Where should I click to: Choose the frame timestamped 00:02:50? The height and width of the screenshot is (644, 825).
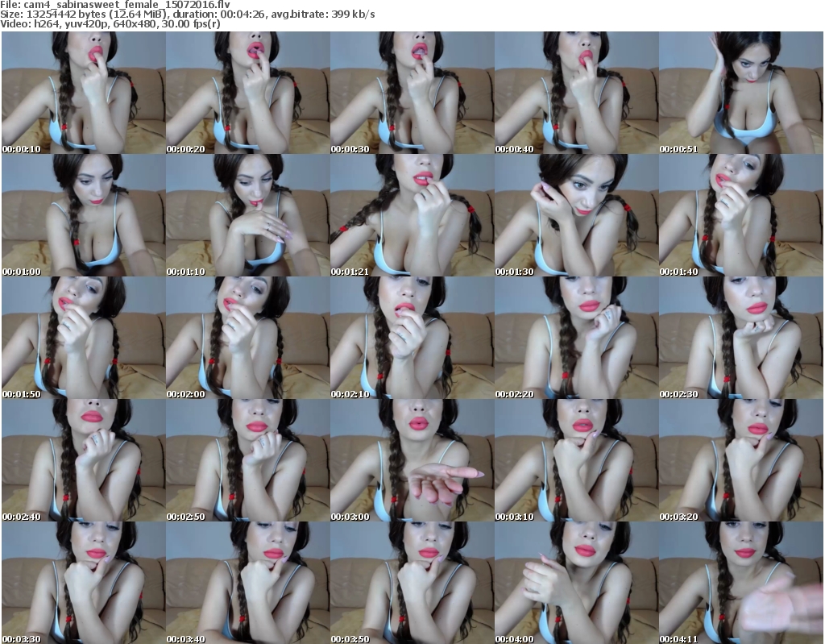coord(248,460)
